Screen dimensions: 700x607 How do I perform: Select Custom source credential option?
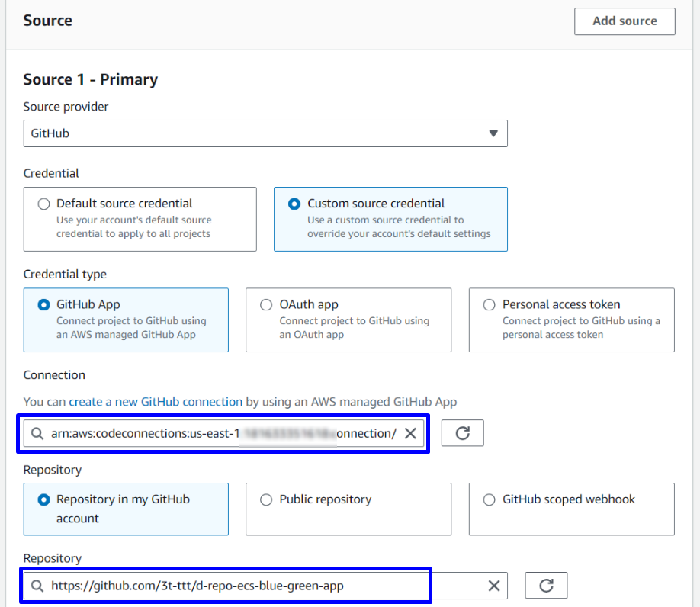[x=294, y=204]
